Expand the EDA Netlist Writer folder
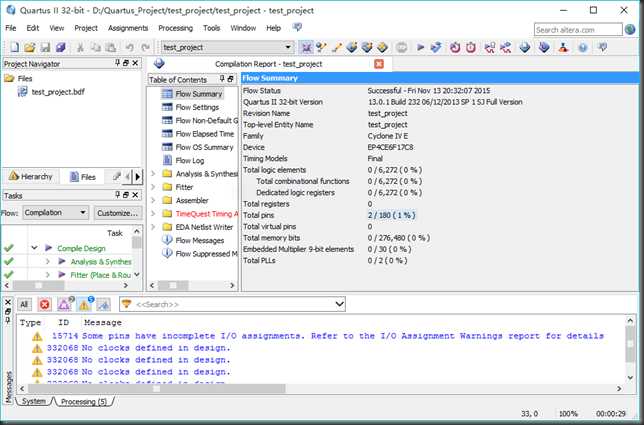The width and height of the screenshot is (644, 425). pyautogui.click(x=153, y=227)
